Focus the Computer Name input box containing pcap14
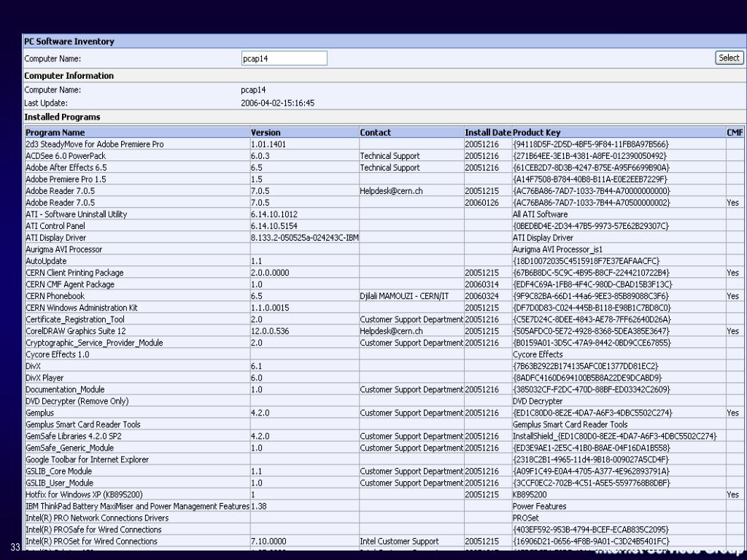This screenshot has height=560, width=747. (284, 58)
